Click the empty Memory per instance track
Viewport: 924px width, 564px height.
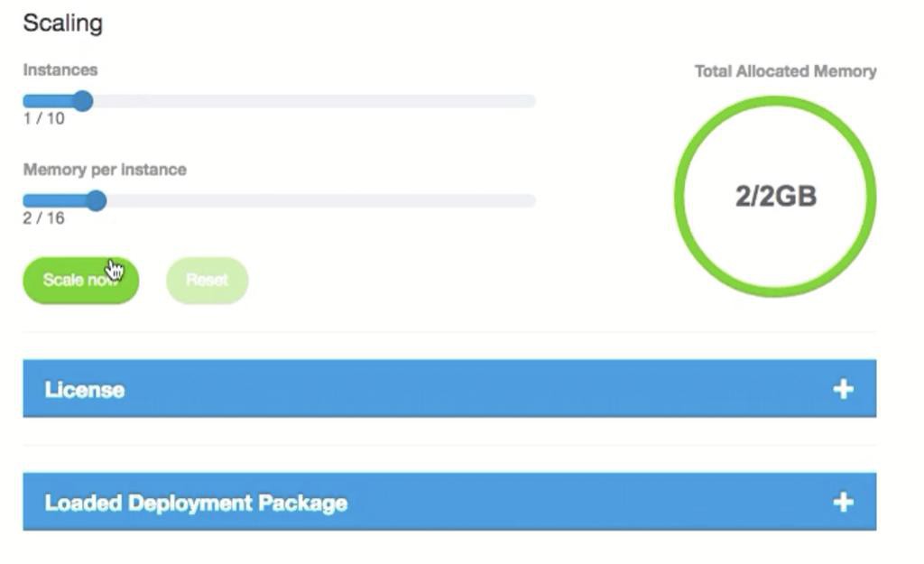316,200
